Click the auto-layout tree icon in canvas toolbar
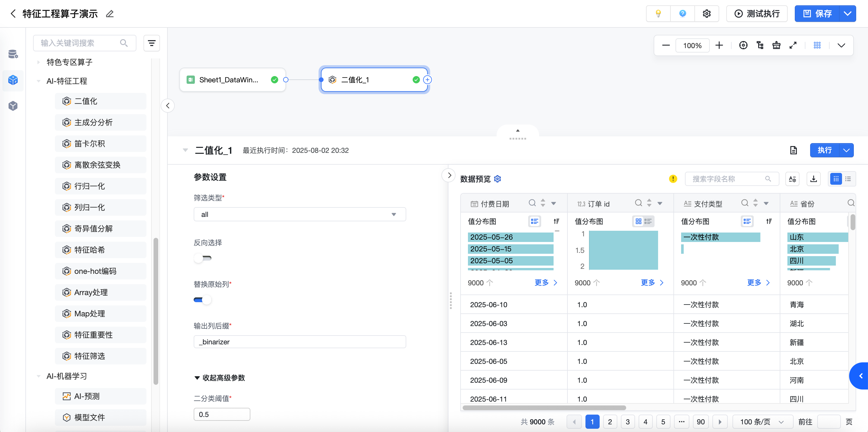 click(760, 45)
